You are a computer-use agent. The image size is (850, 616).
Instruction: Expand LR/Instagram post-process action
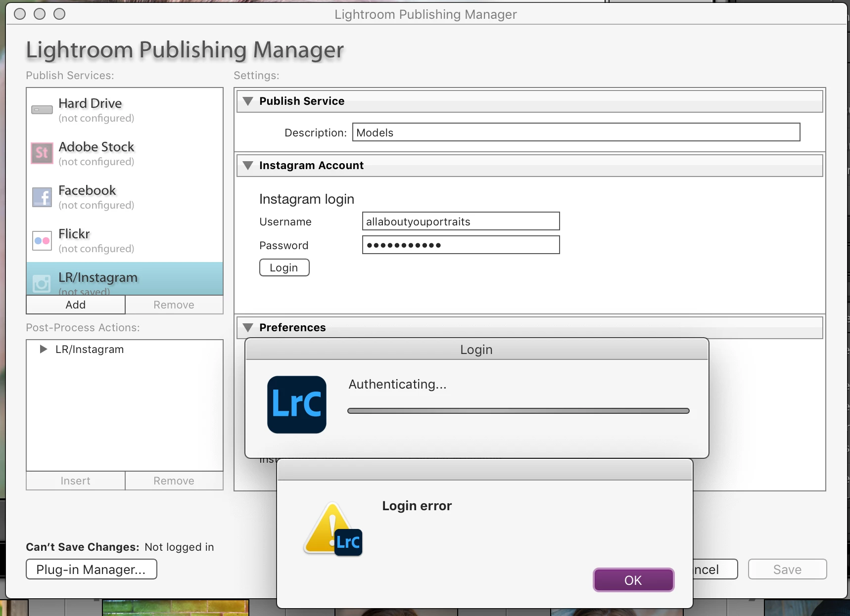pyautogui.click(x=44, y=349)
